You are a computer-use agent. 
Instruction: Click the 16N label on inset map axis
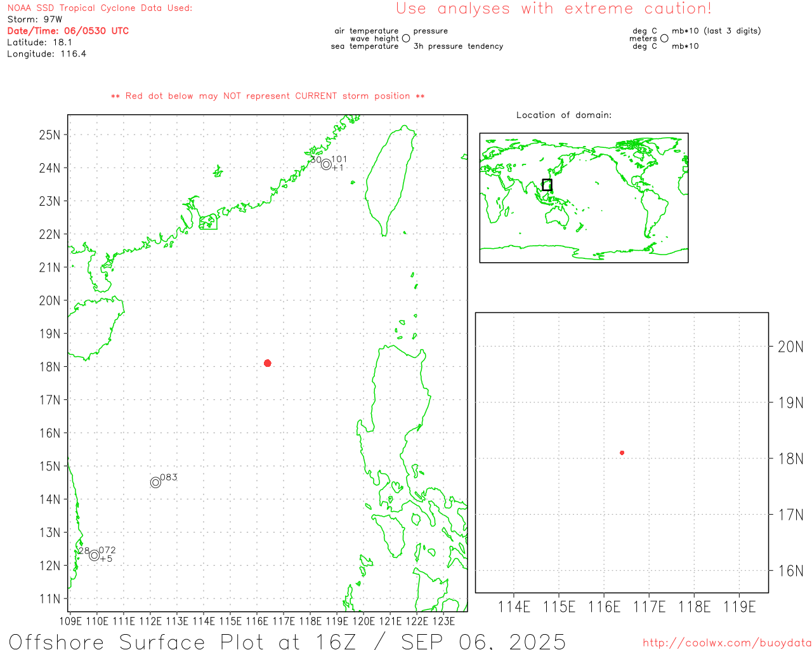790,571
